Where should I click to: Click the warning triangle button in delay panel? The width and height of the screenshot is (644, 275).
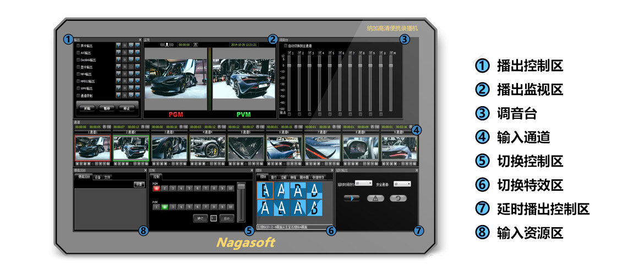375,198
